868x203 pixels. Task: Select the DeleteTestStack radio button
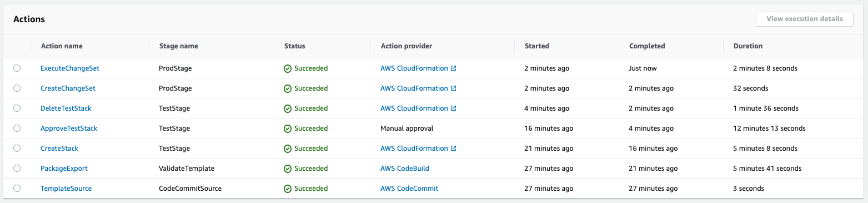[17, 108]
